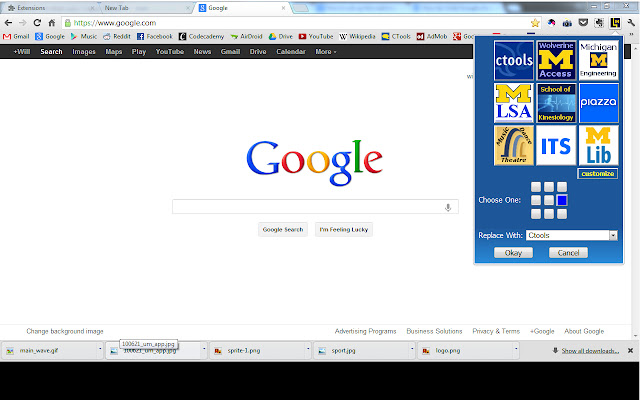Open the Wolverine Access tile
The width and height of the screenshot is (640, 400).
(x=556, y=60)
